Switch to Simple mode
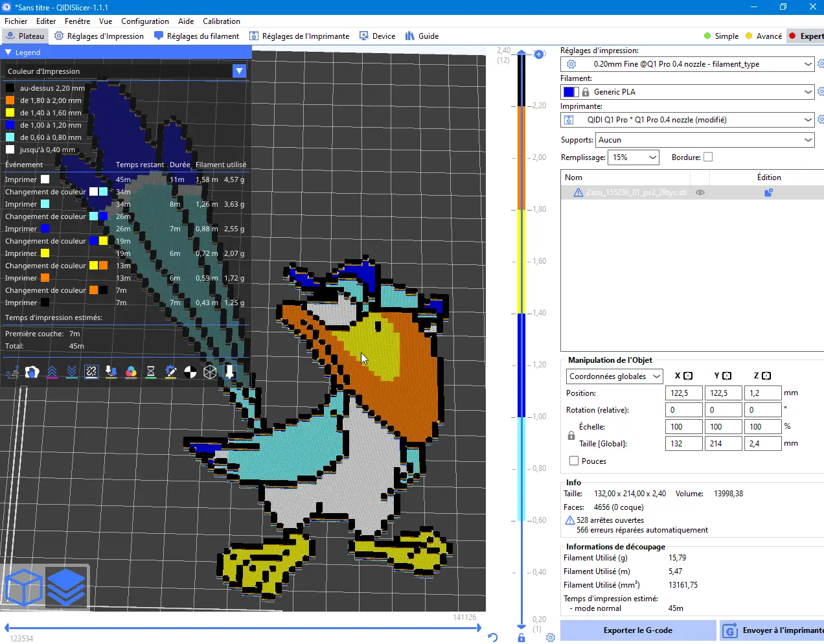The height and width of the screenshot is (644, 824). [721, 36]
